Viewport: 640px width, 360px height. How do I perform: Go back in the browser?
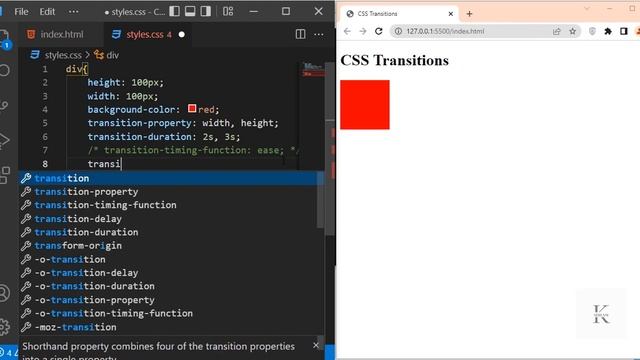tap(347, 31)
